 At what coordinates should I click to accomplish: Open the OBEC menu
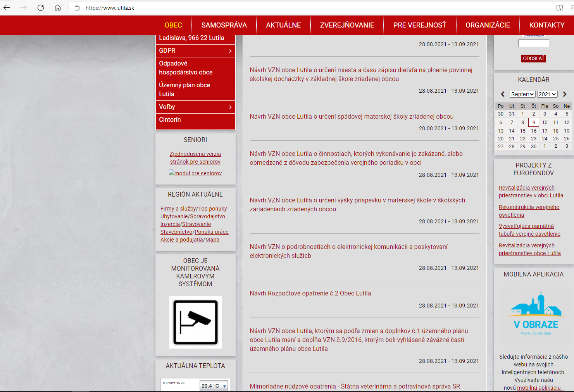(x=173, y=25)
